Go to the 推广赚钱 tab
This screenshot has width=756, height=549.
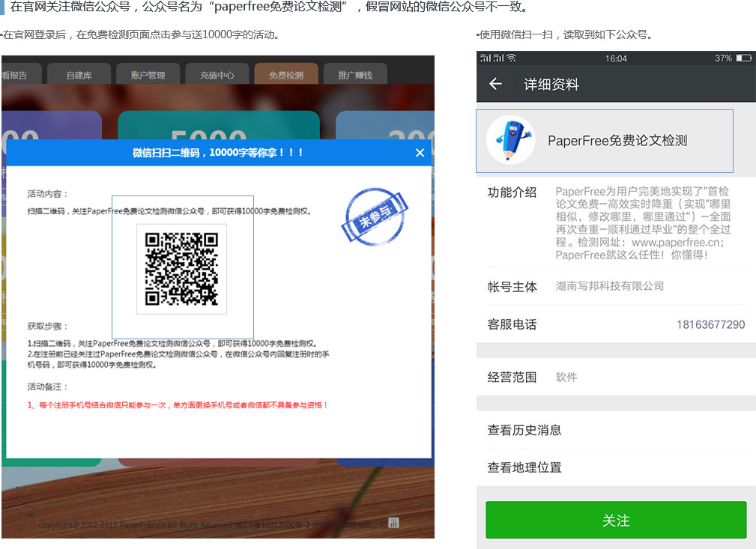(355, 75)
